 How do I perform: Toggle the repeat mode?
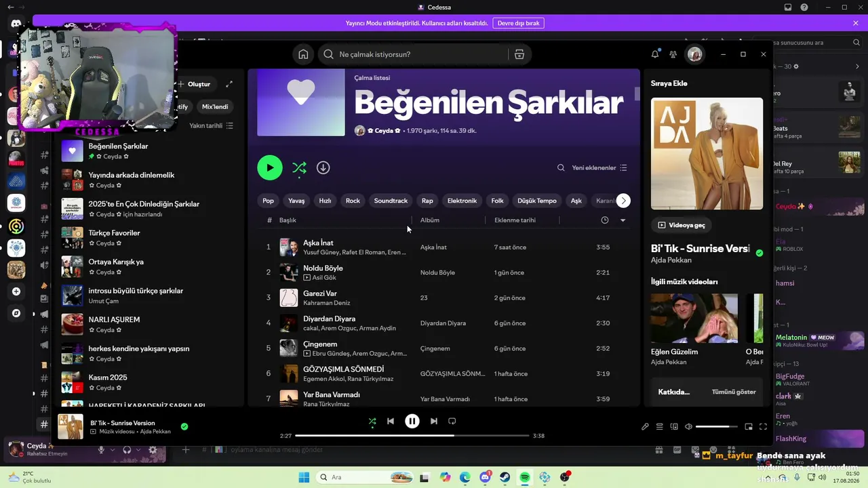click(x=452, y=421)
